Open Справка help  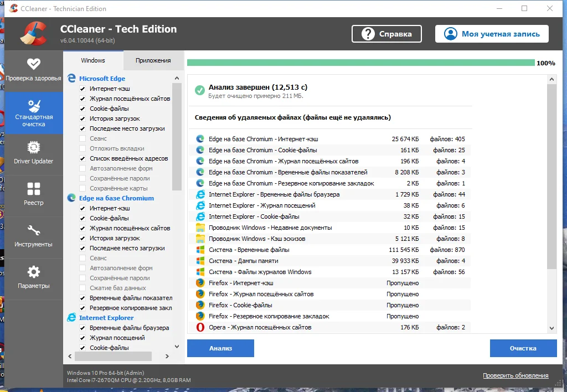(x=386, y=34)
